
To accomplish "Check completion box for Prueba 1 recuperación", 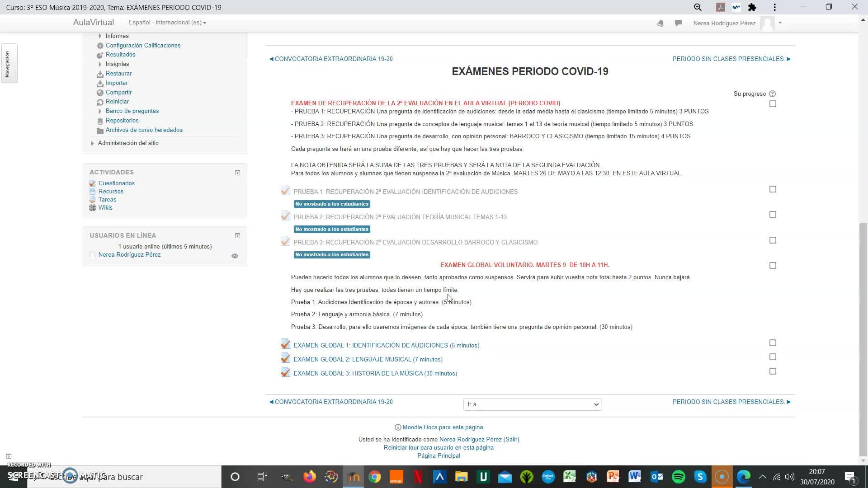I will coord(773,189).
